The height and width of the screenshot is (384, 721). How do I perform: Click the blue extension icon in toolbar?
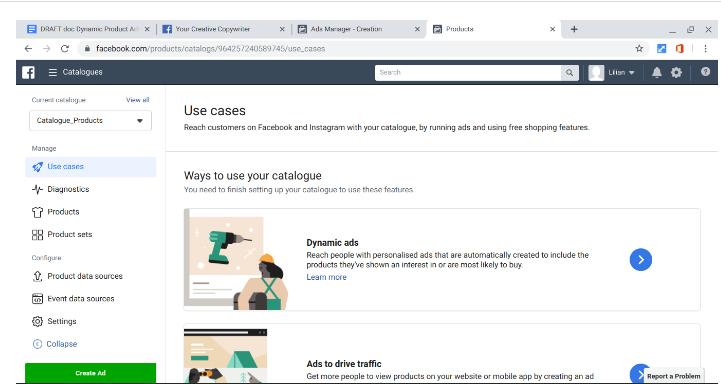point(661,48)
